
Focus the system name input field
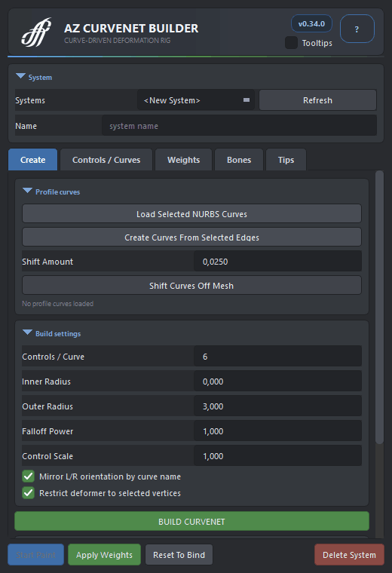tap(239, 126)
